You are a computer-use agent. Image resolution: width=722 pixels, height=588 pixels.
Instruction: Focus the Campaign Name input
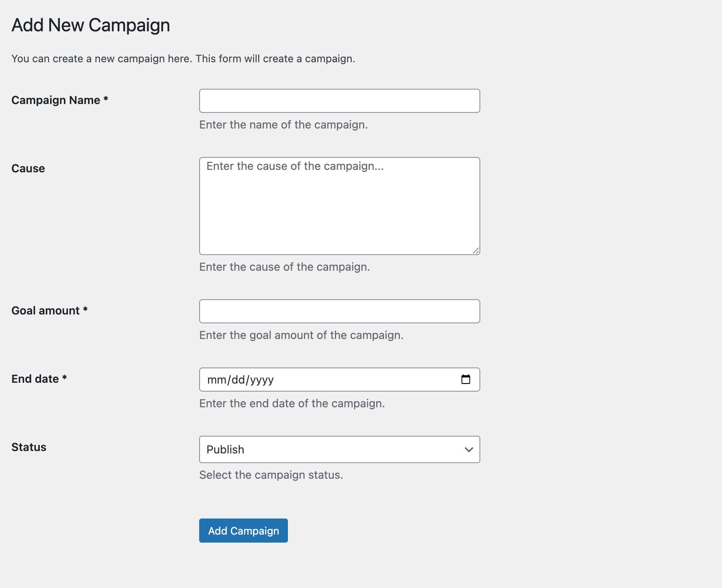click(x=339, y=101)
